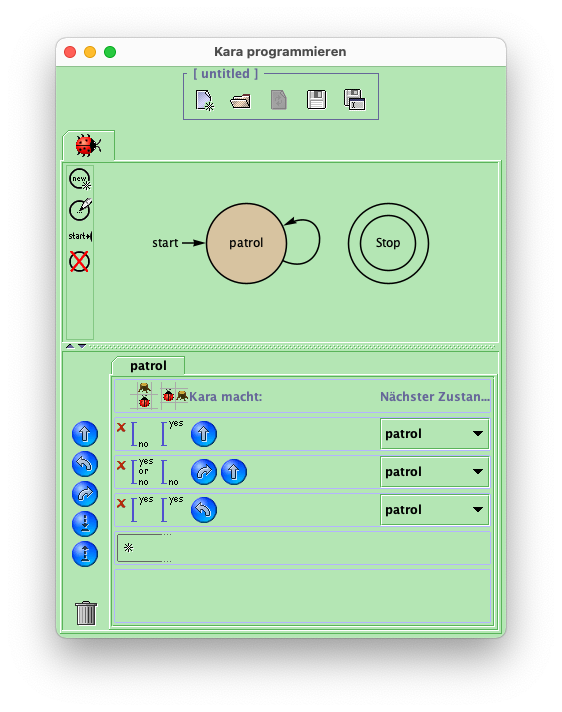The height and width of the screenshot is (712, 562).
Task: Switch to the patrol state tab
Action: (148, 366)
